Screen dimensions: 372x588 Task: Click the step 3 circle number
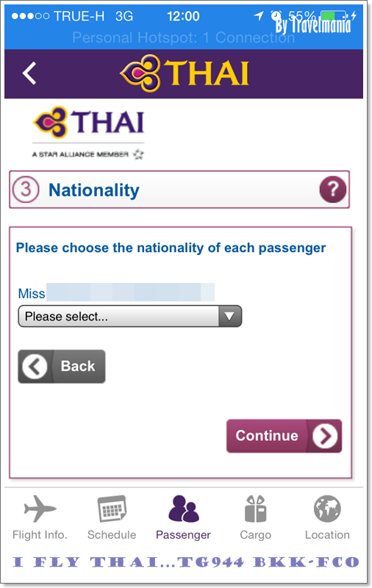(26, 190)
